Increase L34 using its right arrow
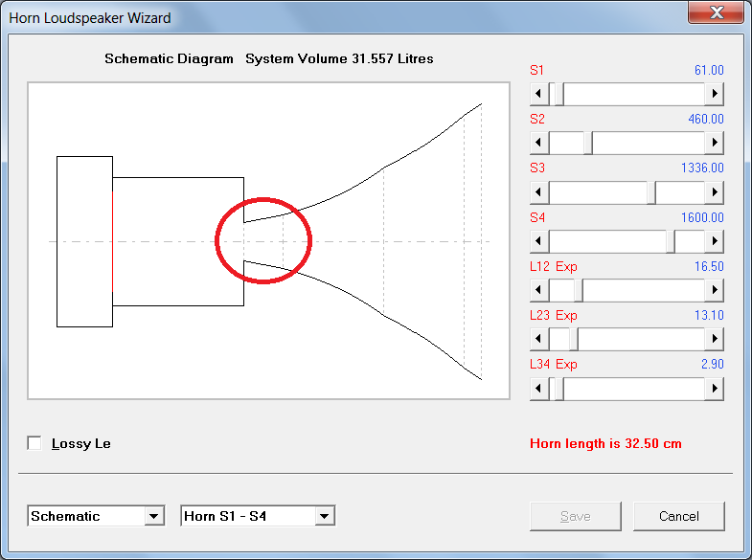Image resolution: width=752 pixels, height=560 pixels. coord(714,388)
